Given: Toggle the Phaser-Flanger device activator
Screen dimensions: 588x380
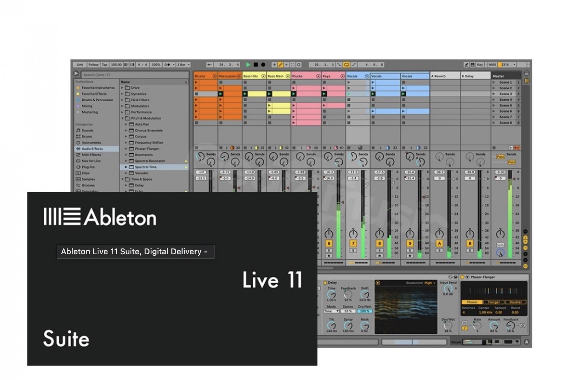Looking at the screenshot, I should pyautogui.click(x=462, y=277).
